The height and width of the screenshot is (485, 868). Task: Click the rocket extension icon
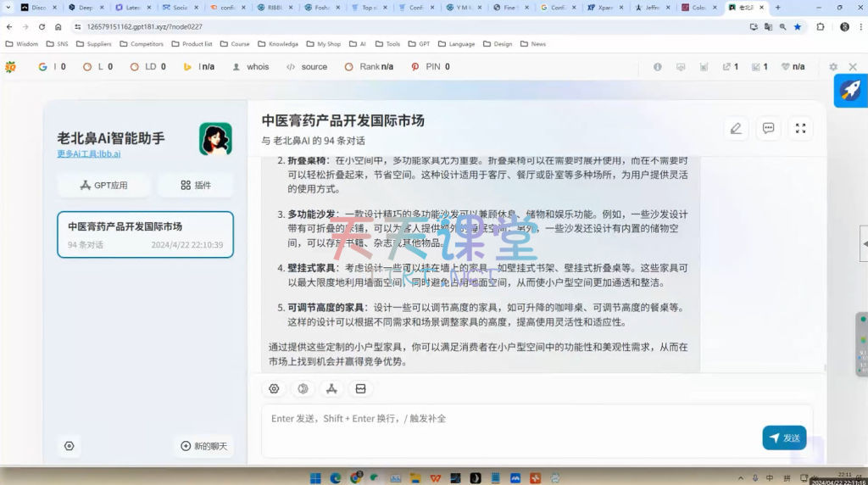[850, 91]
